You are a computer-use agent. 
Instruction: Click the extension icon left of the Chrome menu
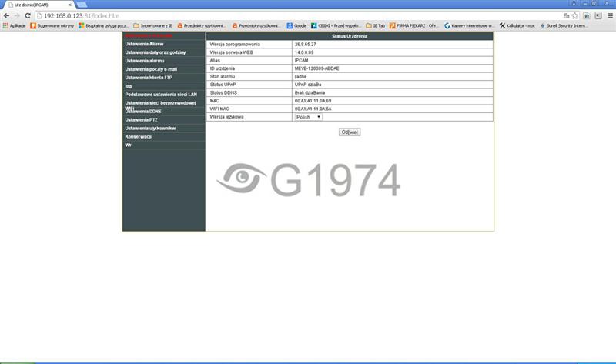598,15
